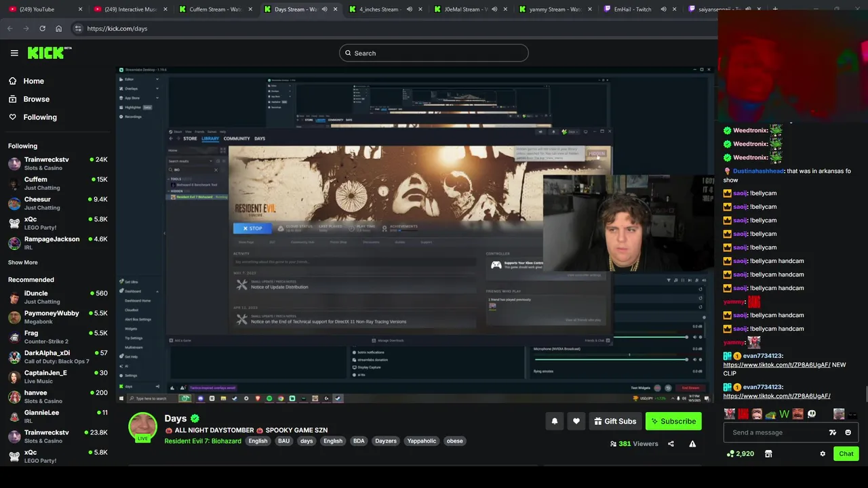Viewport: 868px width, 488px height.
Task: Select hanvee Slots & Casino channel
Action: click(58, 396)
